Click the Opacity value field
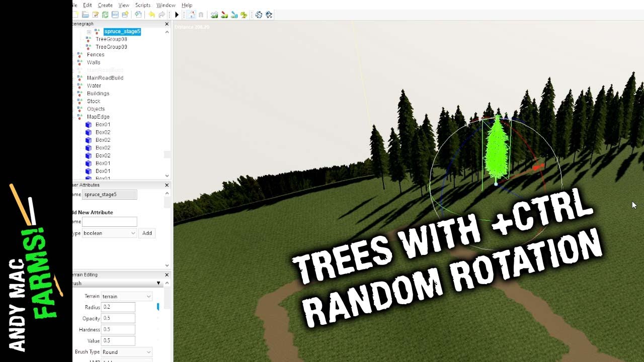Image resolution: width=644 pixels, height=362 pixels. click(118, 318)
